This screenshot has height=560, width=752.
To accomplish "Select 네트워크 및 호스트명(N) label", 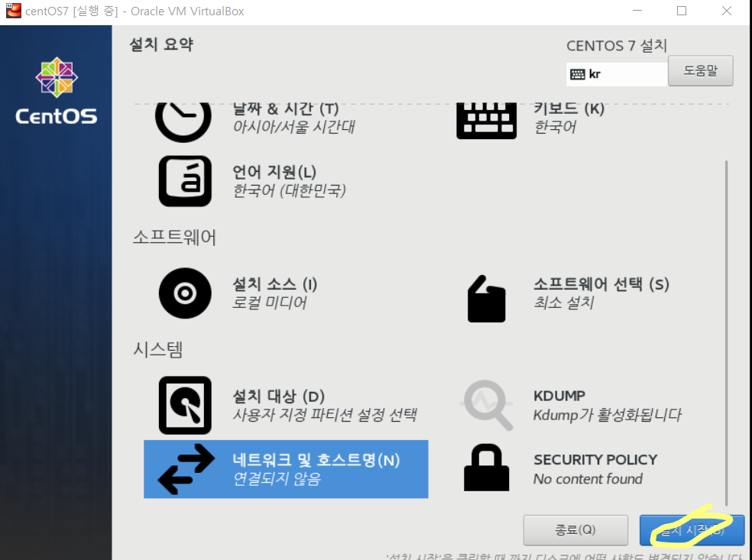I will (316, 460).
